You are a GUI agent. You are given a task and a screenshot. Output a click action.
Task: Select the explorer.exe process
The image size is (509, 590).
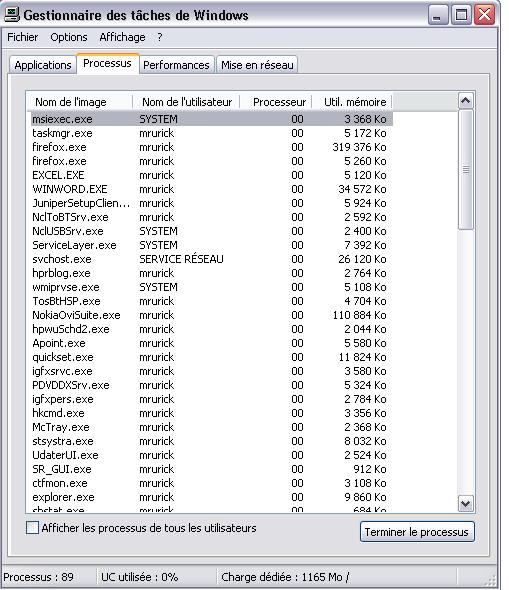(x=211, y=497)
